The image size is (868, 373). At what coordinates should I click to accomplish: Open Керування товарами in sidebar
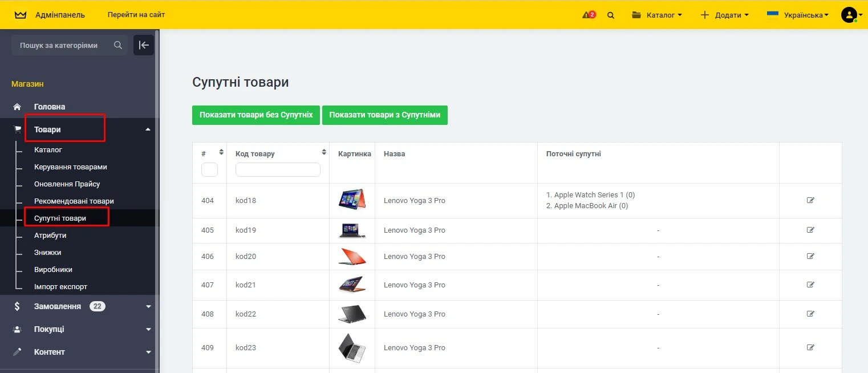(x=71, y=167)
